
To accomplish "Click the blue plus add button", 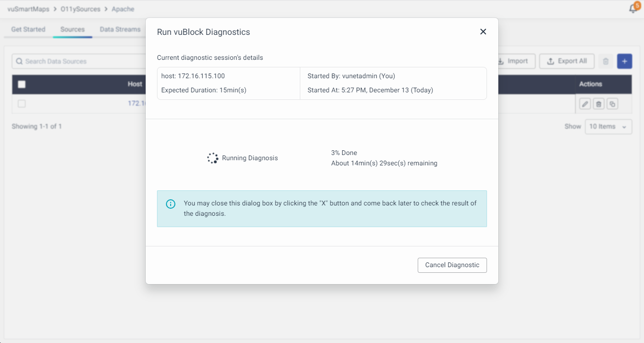I will (x=624, y=61).
